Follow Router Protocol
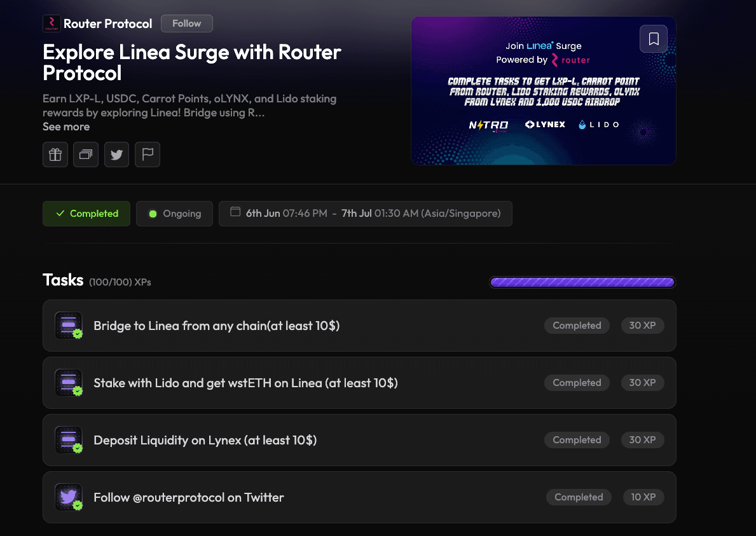 coord(186,23)
